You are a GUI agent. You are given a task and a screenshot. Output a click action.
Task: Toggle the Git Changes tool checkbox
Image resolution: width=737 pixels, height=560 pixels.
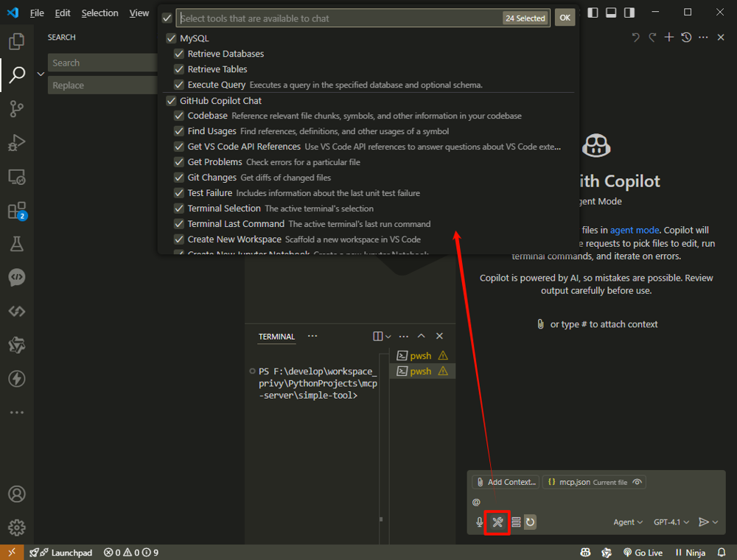point(179,178)
